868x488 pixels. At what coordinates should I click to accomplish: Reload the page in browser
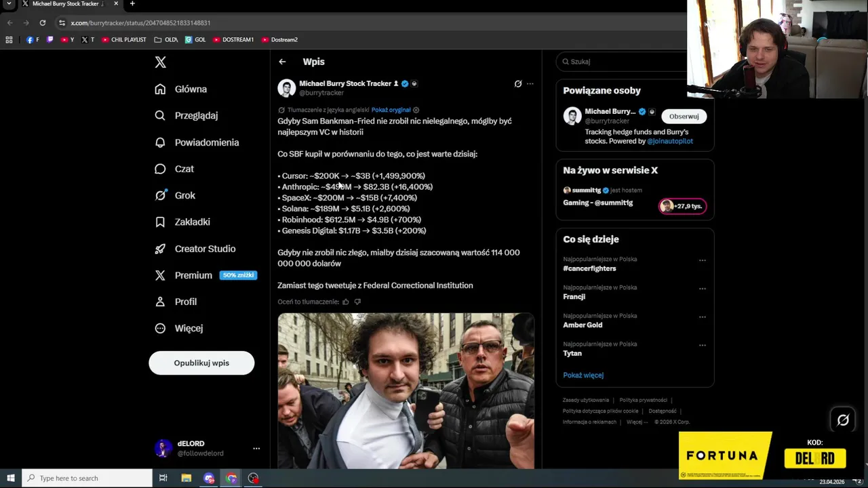coord(42,22)
